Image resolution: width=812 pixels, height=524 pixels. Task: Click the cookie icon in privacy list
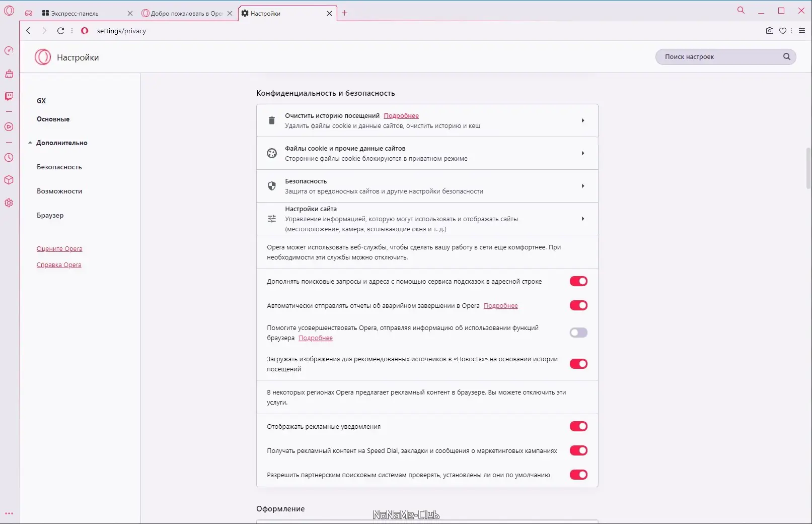[272, 153]
